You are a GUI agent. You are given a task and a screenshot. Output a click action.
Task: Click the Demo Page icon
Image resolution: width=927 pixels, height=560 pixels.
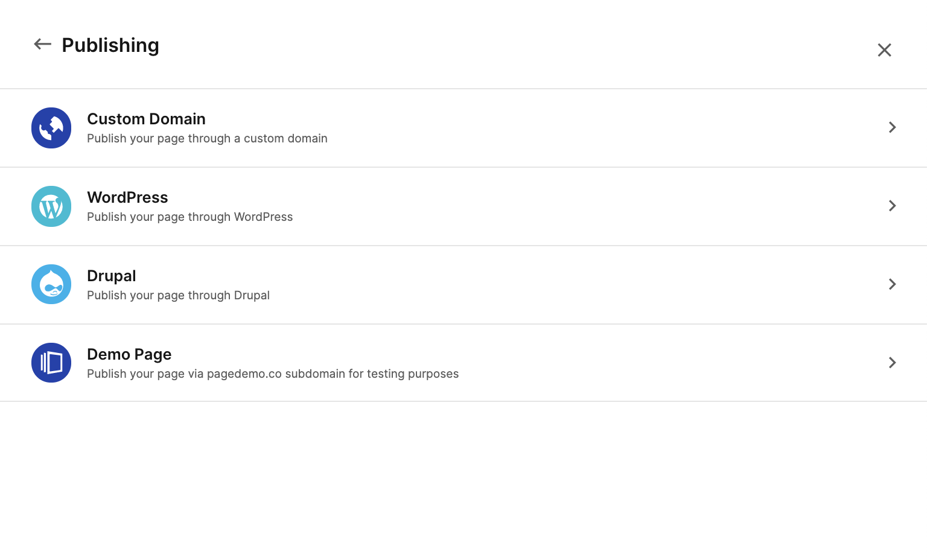51,363
